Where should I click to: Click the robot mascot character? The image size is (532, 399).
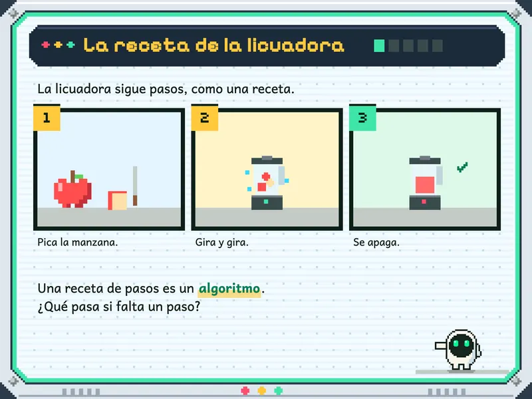tap(459, 350)
